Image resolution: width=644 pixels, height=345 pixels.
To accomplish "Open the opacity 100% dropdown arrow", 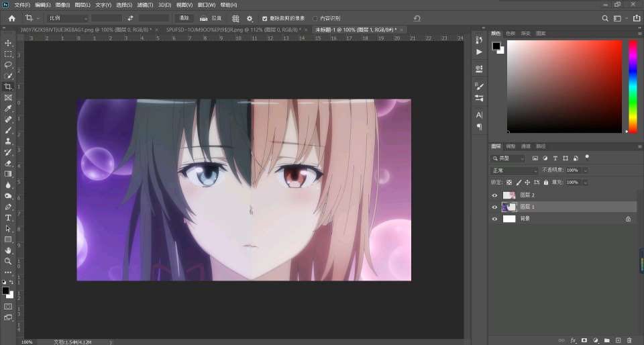I will pyautogui.click(x=585, y=170).
